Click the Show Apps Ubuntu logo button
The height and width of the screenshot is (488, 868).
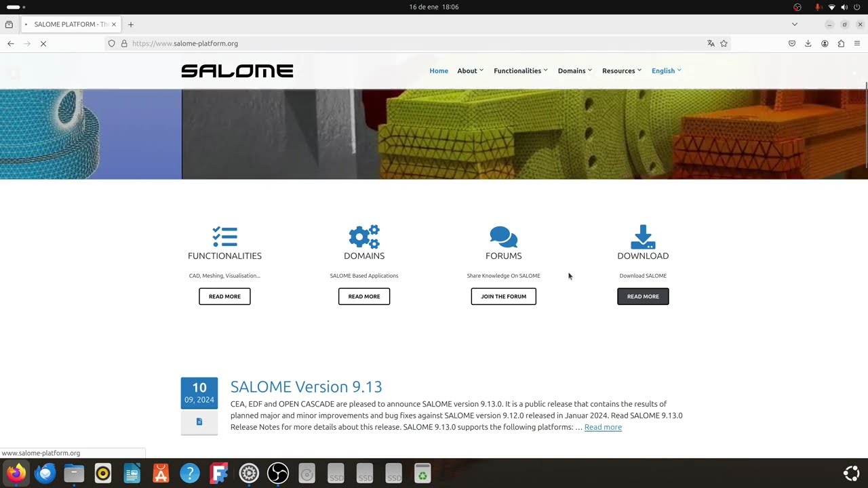851,473
